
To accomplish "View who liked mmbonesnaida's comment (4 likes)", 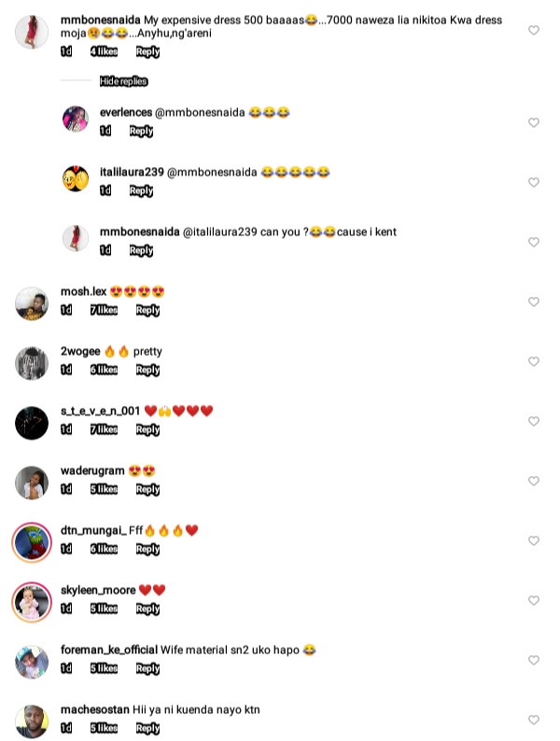I will tap(104, 51).
